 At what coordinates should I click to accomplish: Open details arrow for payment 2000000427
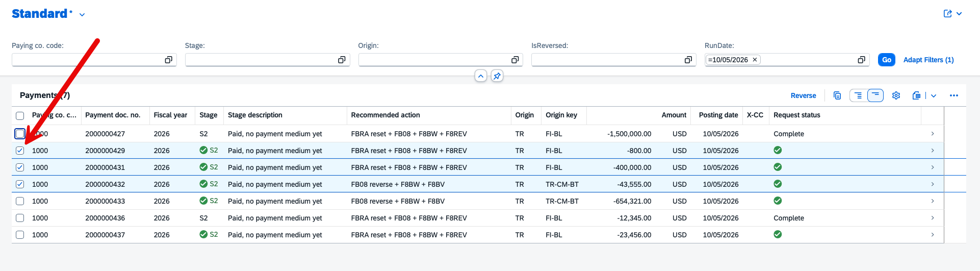[x=933, y=134]
